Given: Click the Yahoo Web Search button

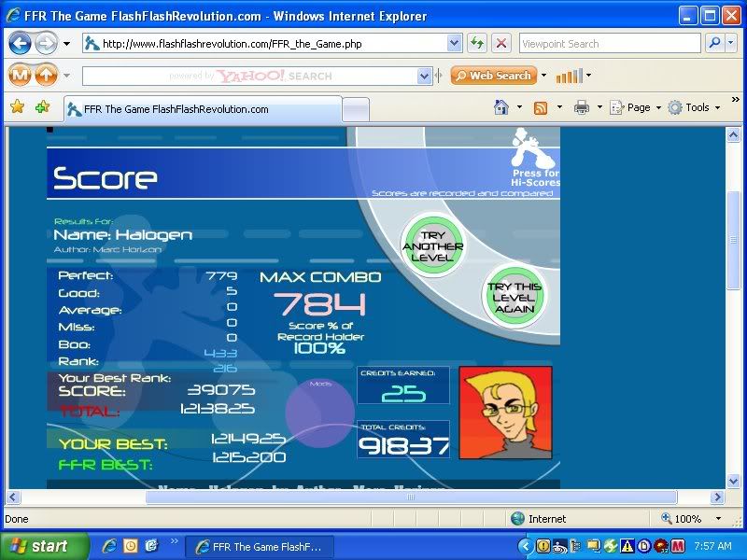Looking at the screenshot, I should click(493, 76).
